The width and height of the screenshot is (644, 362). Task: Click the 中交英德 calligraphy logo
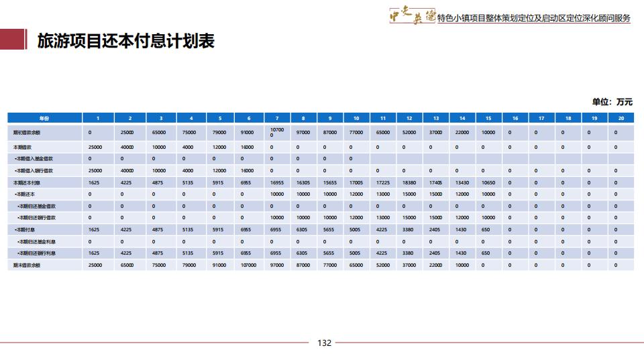413,16
